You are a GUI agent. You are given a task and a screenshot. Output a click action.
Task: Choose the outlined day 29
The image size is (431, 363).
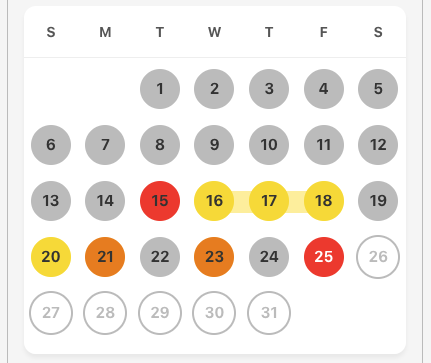(x=160, y=313)
